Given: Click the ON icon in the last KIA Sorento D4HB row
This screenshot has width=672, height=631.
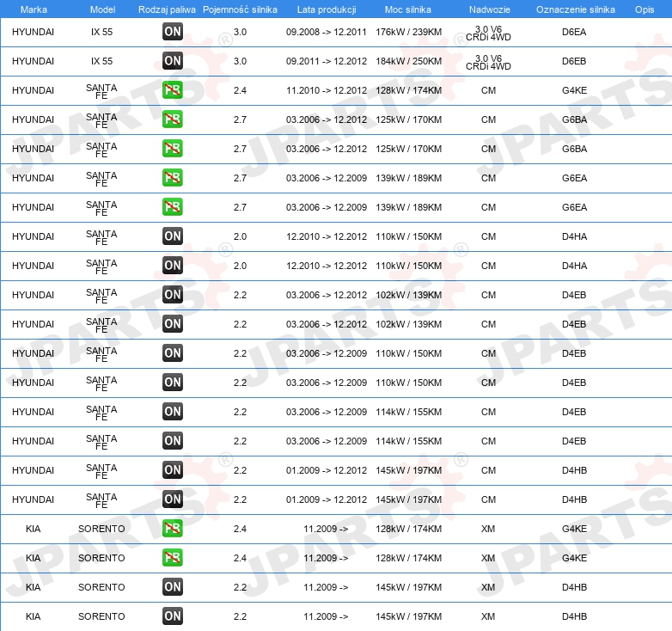Looking at the screenshot, I should tap(173, 616).
